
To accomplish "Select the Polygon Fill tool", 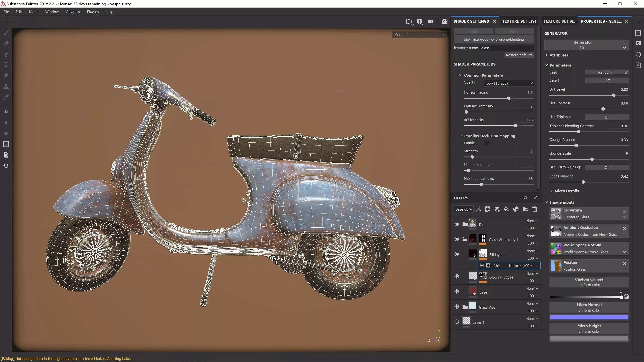I will pyautogui.click(x=6, y=65).
